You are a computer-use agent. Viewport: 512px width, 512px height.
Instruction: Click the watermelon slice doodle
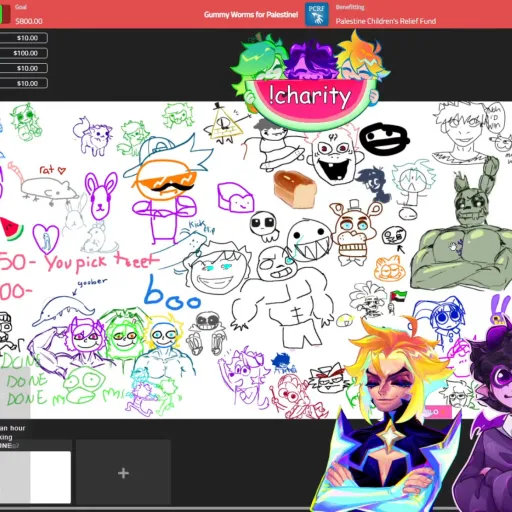(x=11, y=229)
